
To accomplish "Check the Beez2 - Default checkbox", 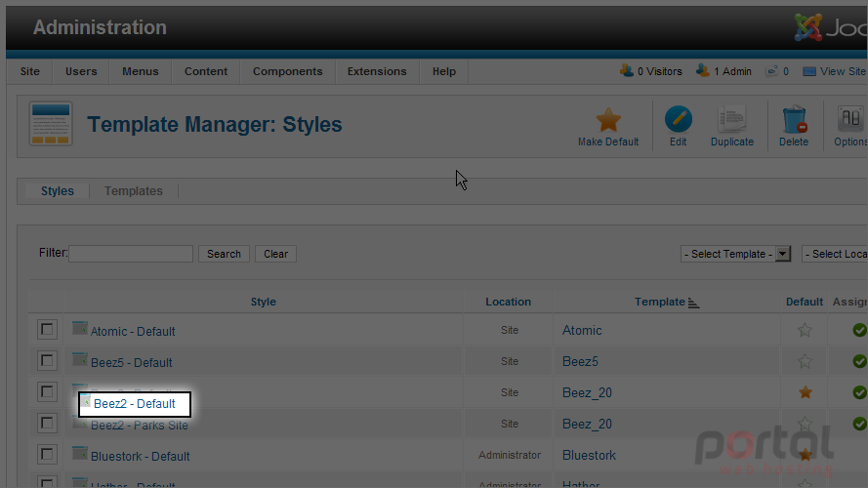I will point(47,391).
